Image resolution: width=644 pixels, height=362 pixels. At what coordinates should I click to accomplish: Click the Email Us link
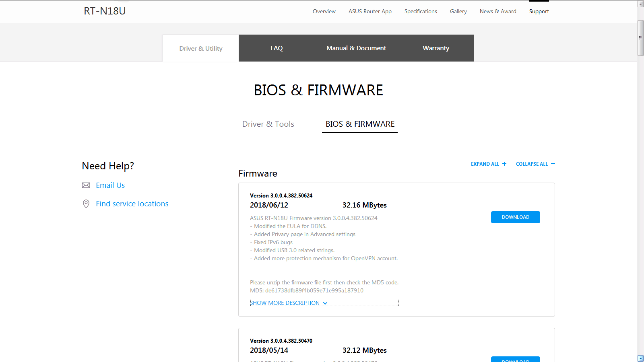point(110,185)
